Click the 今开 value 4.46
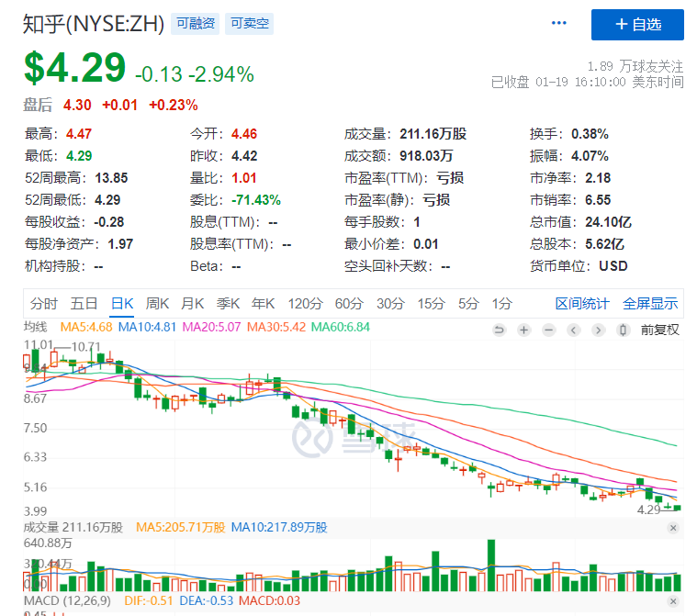The width and height of the screenshot is (697, 616). (x=244, y=134)
